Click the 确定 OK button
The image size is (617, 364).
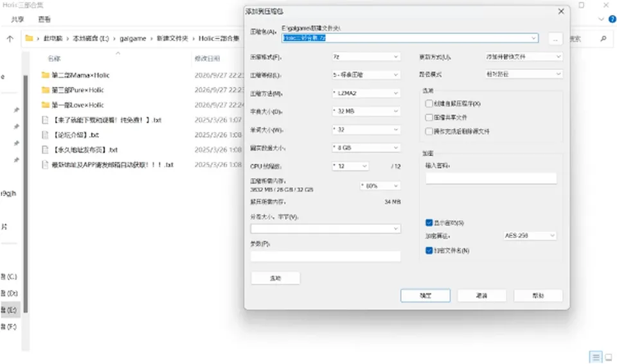coord(425,295)
